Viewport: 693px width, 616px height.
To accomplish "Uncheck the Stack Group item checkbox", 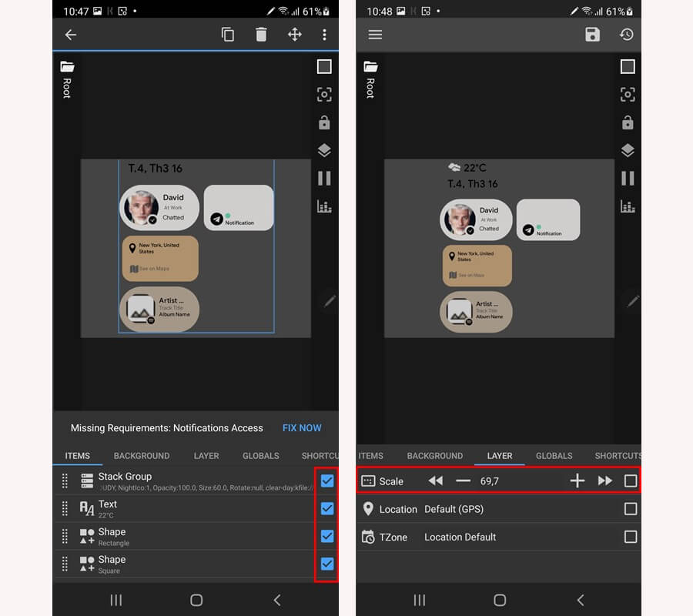I will [x=327, y=481].
